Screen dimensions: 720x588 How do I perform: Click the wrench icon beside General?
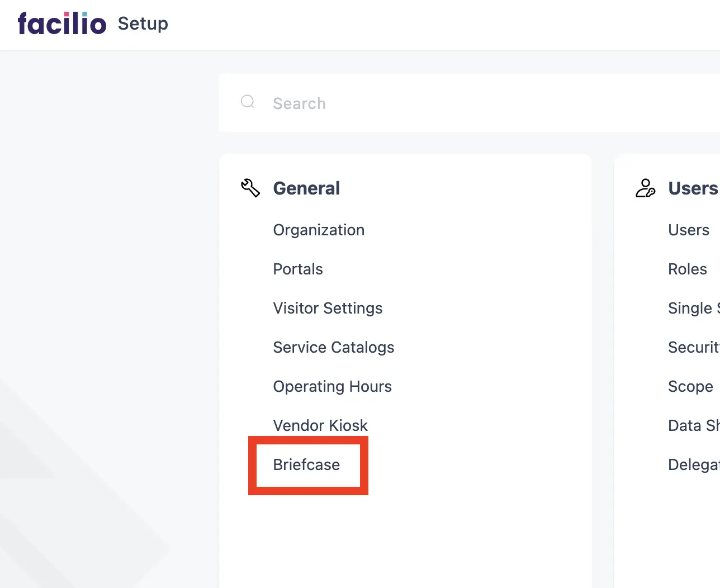point(250,188)
